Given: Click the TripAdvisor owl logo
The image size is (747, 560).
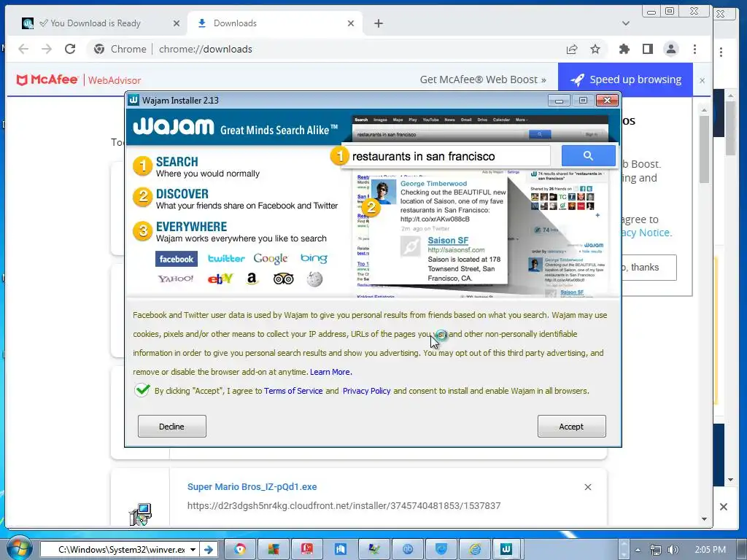Looking at the screenshot, I should click(284, 279).
